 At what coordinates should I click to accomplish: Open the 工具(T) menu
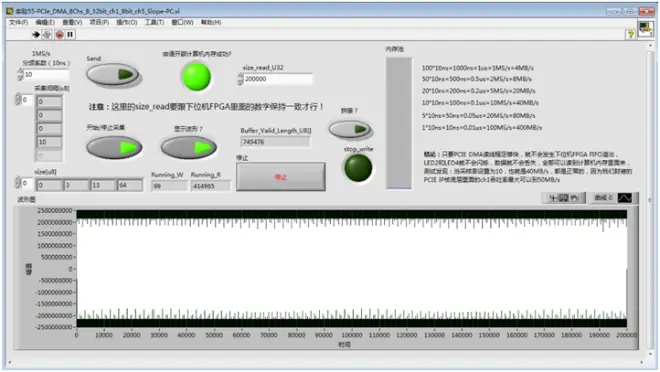tap(154, 22)
